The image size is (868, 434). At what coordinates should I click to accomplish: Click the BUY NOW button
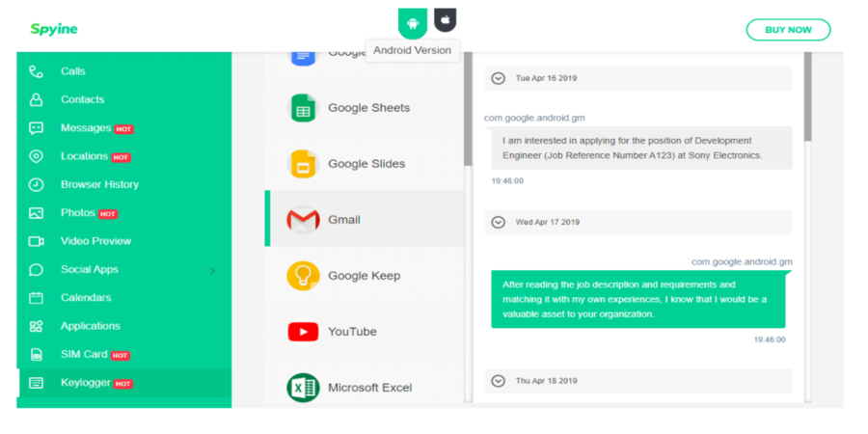(788, 30)
